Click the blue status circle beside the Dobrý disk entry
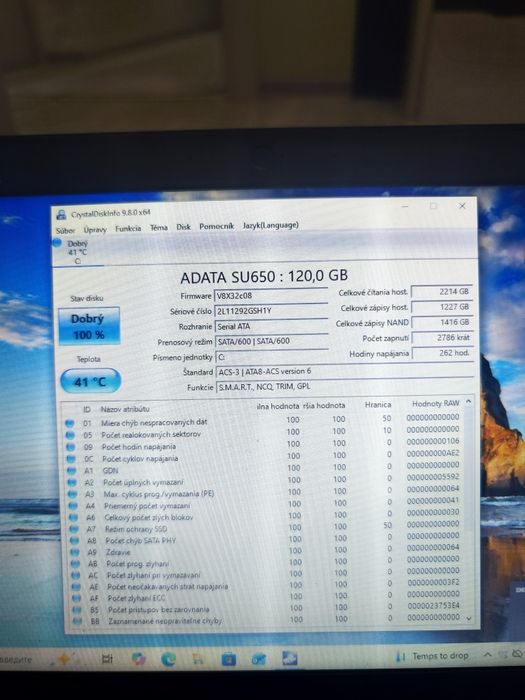This screenshot has height=700, width=525. [x=57, y=243]
